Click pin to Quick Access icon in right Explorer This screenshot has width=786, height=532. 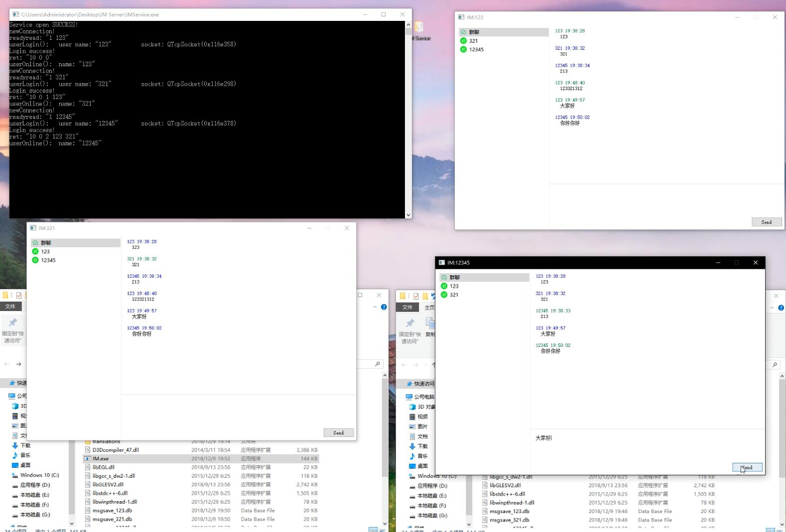click(410, 323)
